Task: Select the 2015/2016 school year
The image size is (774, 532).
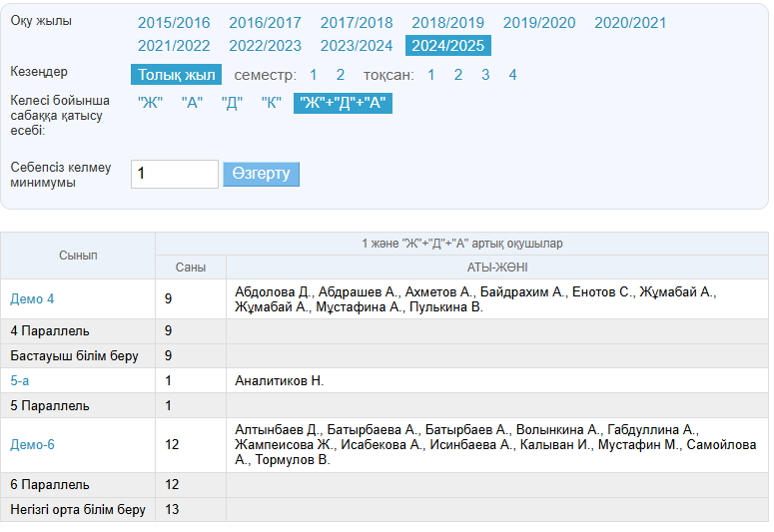Action: [x=174, y=23]
